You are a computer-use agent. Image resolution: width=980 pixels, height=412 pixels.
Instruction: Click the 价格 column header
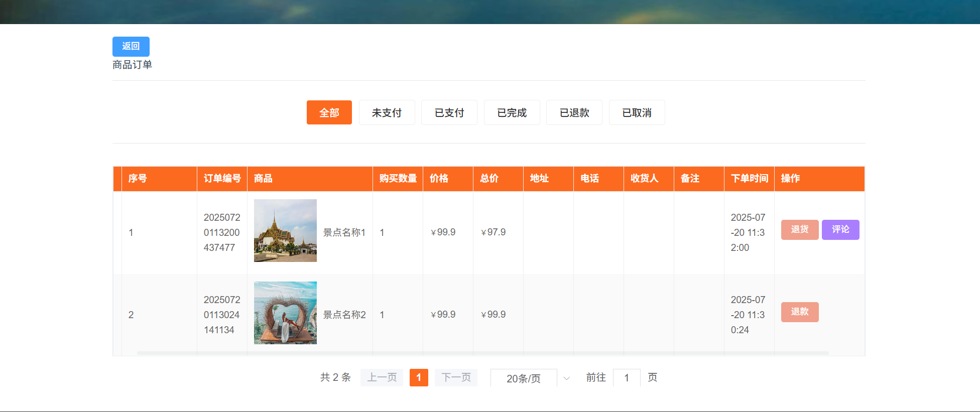[x=448, y=179]
